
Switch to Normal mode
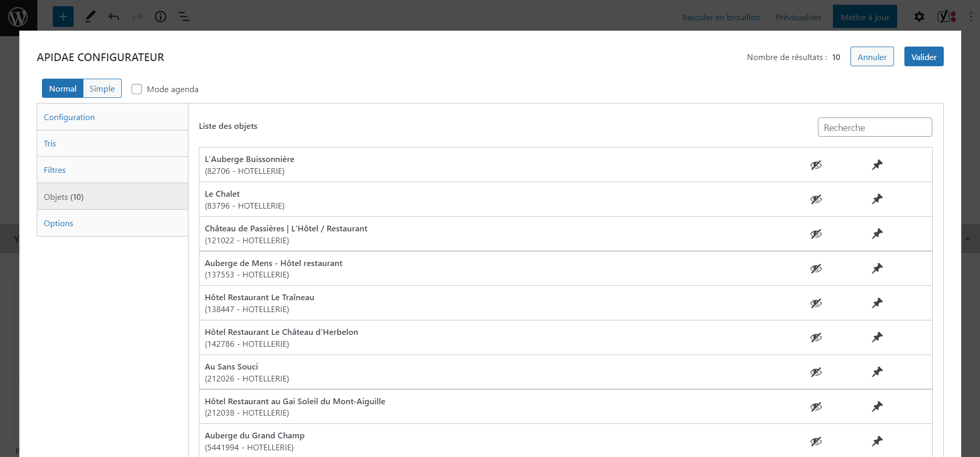pyautogui.click(x=63, y=89)
